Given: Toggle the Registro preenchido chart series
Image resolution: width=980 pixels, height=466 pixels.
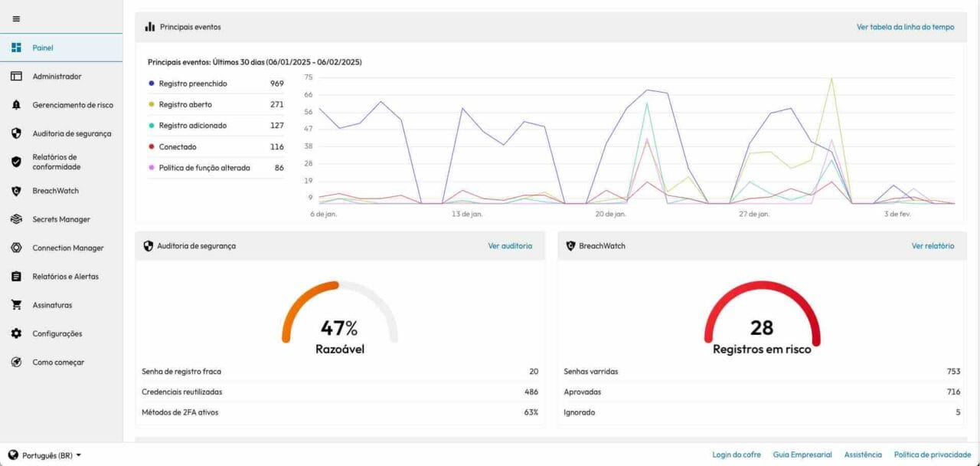Looking at the screenshot, I should 192,84.
